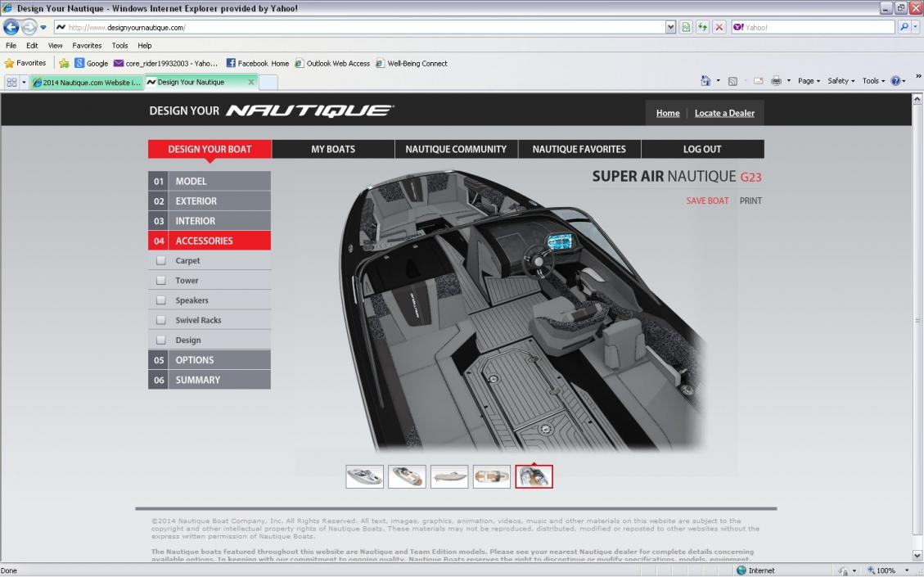
Task: Open the NAUTIQUE FAVORITES tab
Action: [579, 149]
